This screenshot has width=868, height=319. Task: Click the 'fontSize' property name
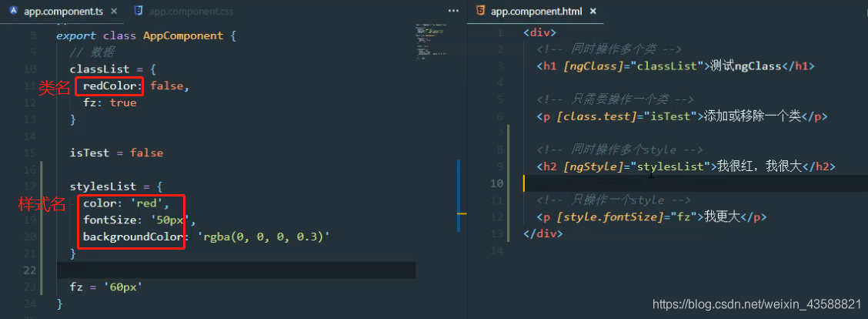coord(109,220)
